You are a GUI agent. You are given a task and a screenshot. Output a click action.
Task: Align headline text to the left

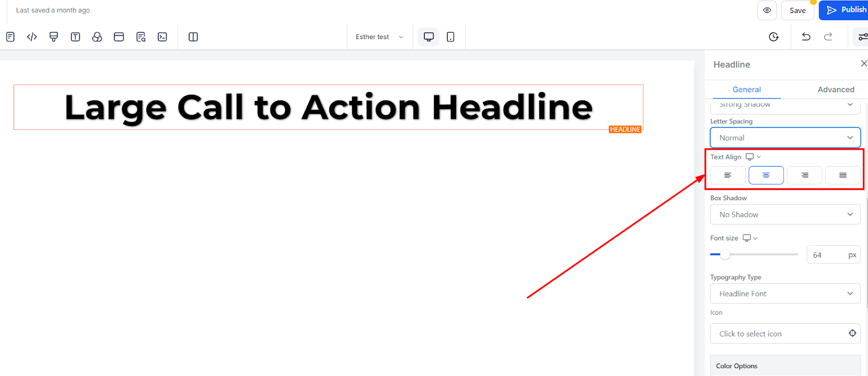click(728, 175)
